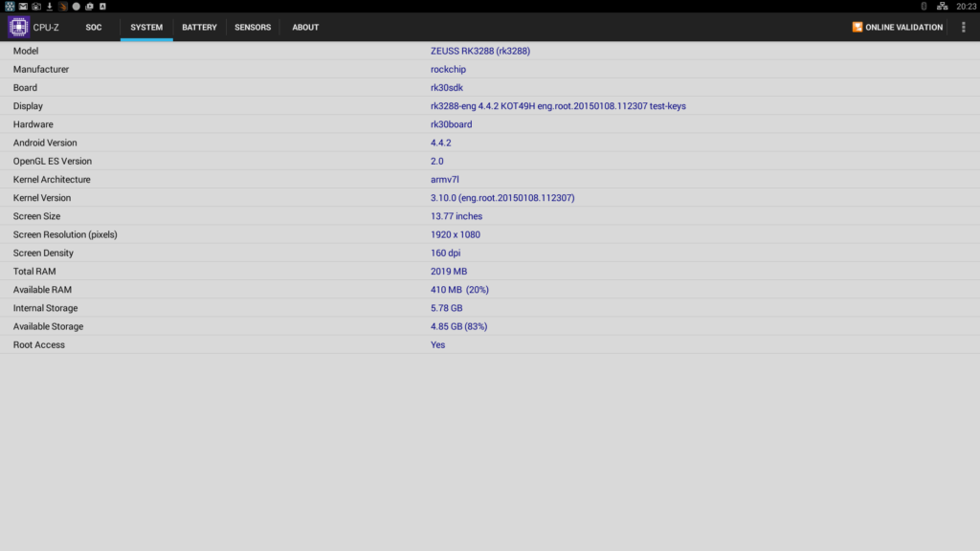Tap the keyboard input 'A' notification icon
980x551 pixels.
pyautogui.click(x=102, y=7)
